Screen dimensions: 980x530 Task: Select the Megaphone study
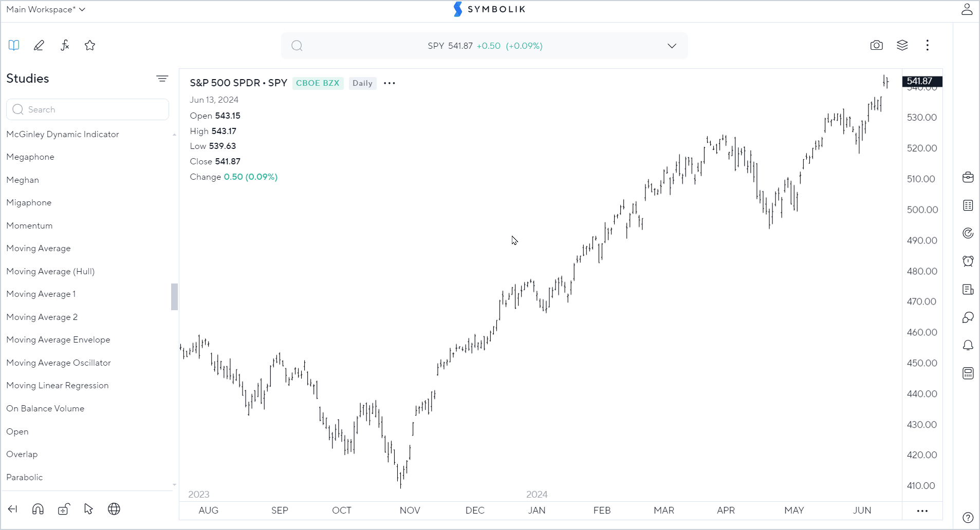tap(30, 157)
